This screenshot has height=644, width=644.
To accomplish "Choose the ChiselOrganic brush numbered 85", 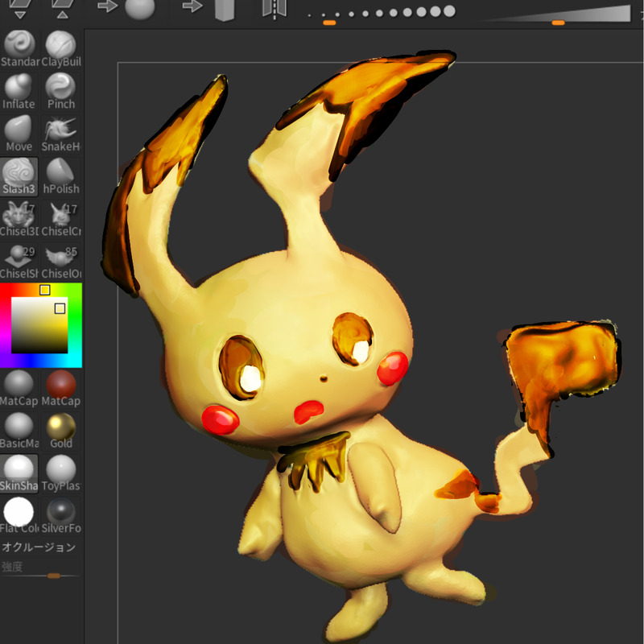I will click(61, 261).
